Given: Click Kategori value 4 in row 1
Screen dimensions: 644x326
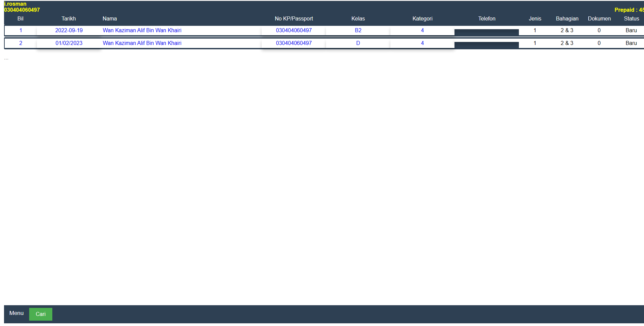Looking at the screenshot, I should [x=422, y=31].
